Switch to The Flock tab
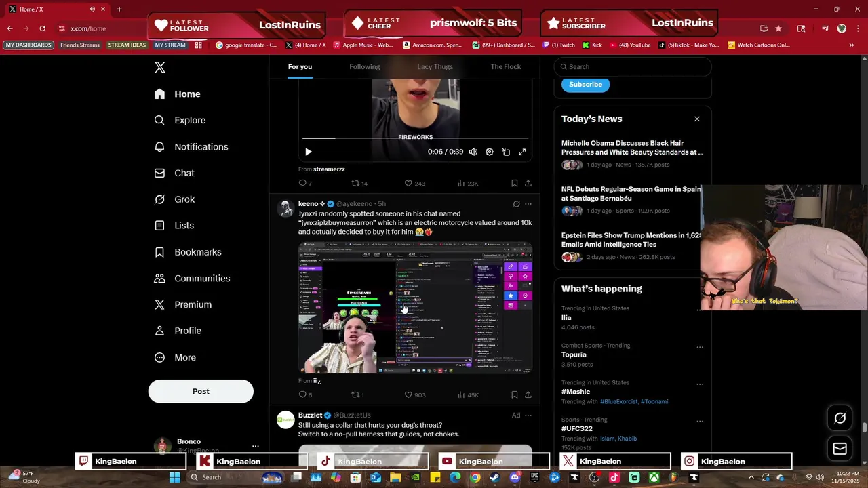Viewport: 868px width, 488px height. [x=506, y=66]
